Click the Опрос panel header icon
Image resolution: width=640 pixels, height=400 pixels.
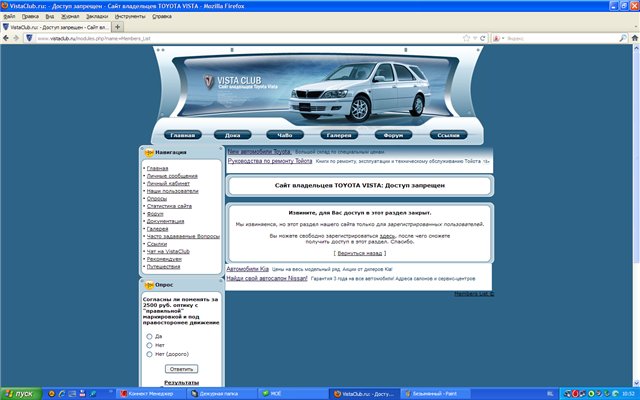(x=149, y=284)
